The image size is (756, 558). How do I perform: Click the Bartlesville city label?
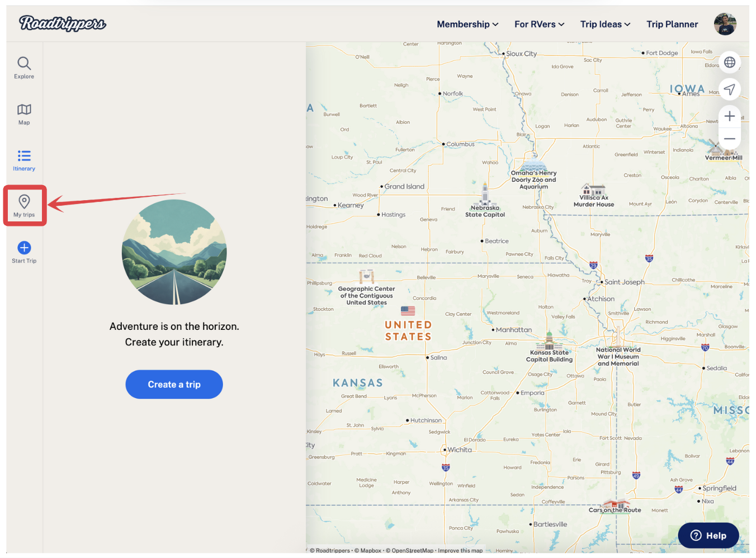click(550, 524)
